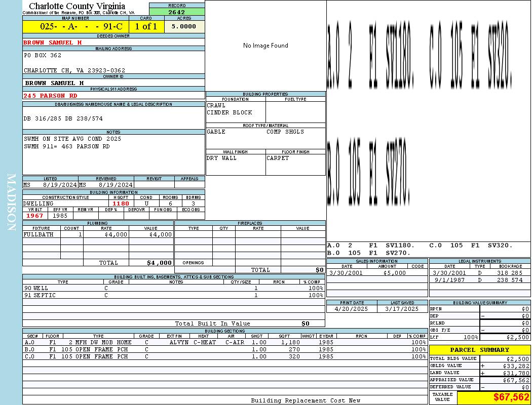Select section B.0 row with 270 sqft

point(225,349)
